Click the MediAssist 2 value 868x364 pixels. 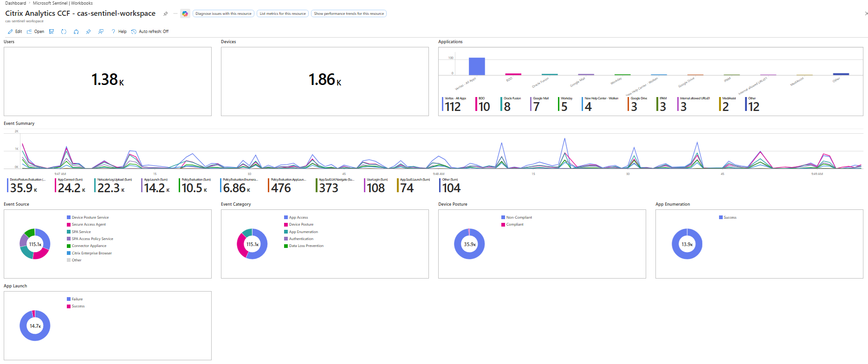tap(725, 107)
